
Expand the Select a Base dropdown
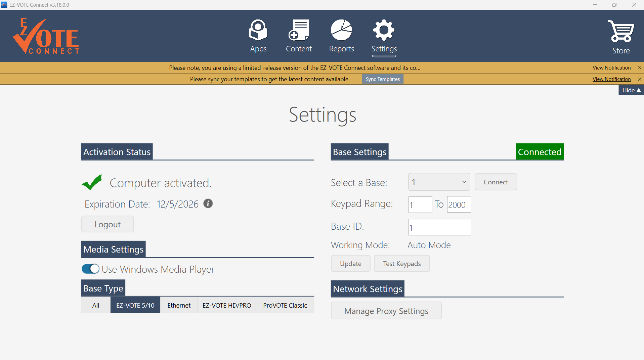coord(439,182)
